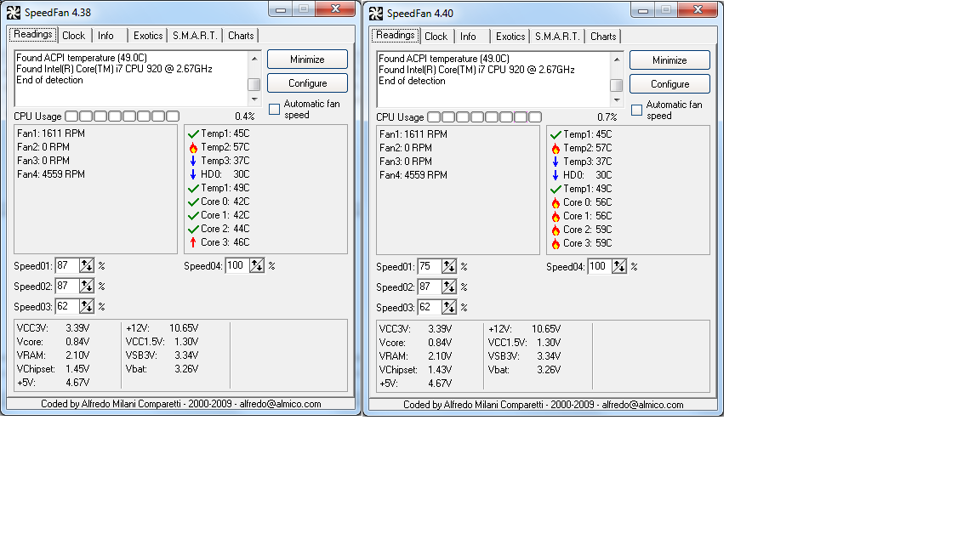Click the green check beside Temp1: 49C in SpeedFan 4.38
The image size is (980, 551).
pyautogui.click(x=193, y=188)
